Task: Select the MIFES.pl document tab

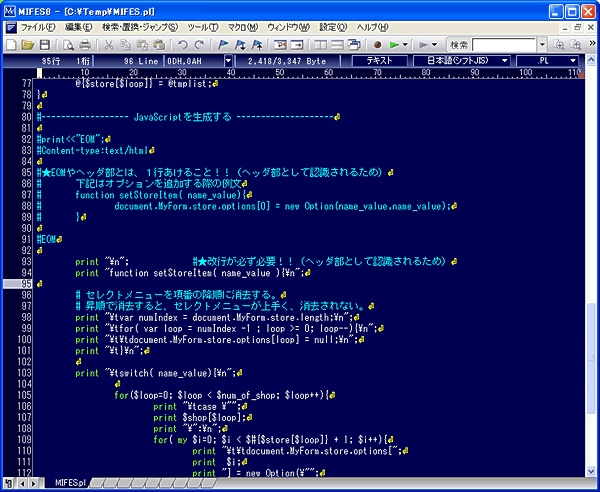Action: coord(70,482)
